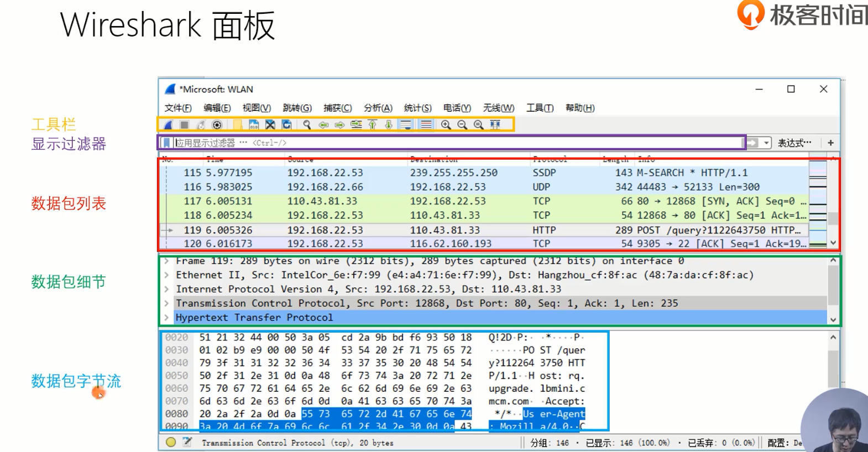Go to a specific packet

[356, 125]
